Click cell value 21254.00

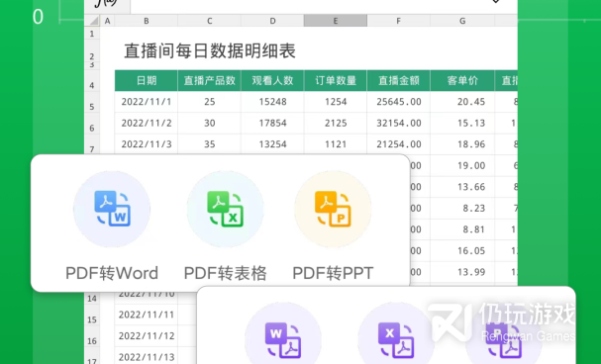(x=399, y=144)
